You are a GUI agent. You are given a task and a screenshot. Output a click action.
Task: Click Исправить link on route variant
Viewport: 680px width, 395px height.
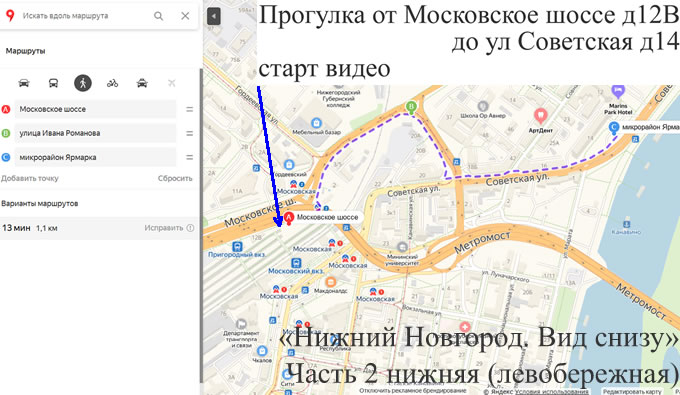pyautogui.click(x=164, y=228)
